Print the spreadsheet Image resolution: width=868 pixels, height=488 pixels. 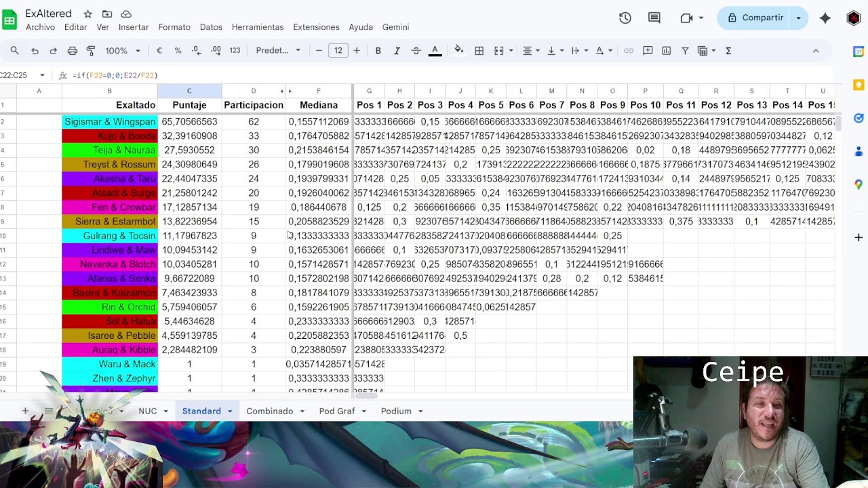(73, 51)
